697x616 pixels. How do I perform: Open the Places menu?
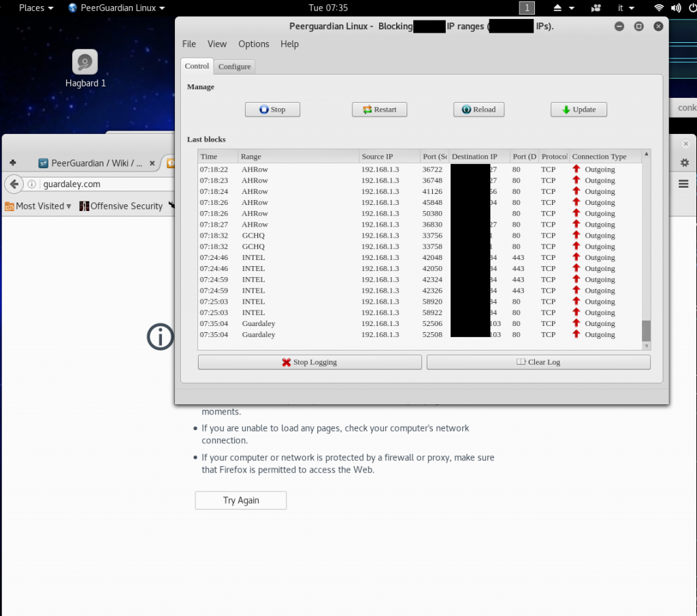click(36, 8)
